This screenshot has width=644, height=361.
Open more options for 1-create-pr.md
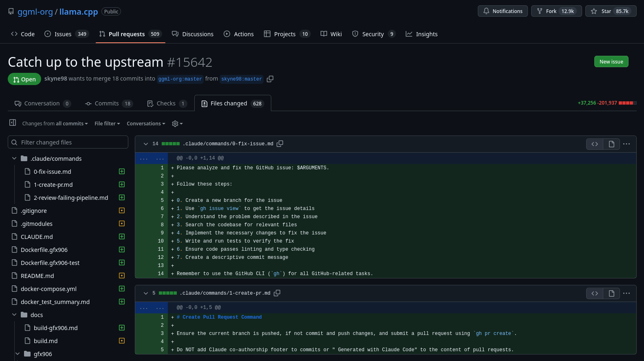(626, 293)
